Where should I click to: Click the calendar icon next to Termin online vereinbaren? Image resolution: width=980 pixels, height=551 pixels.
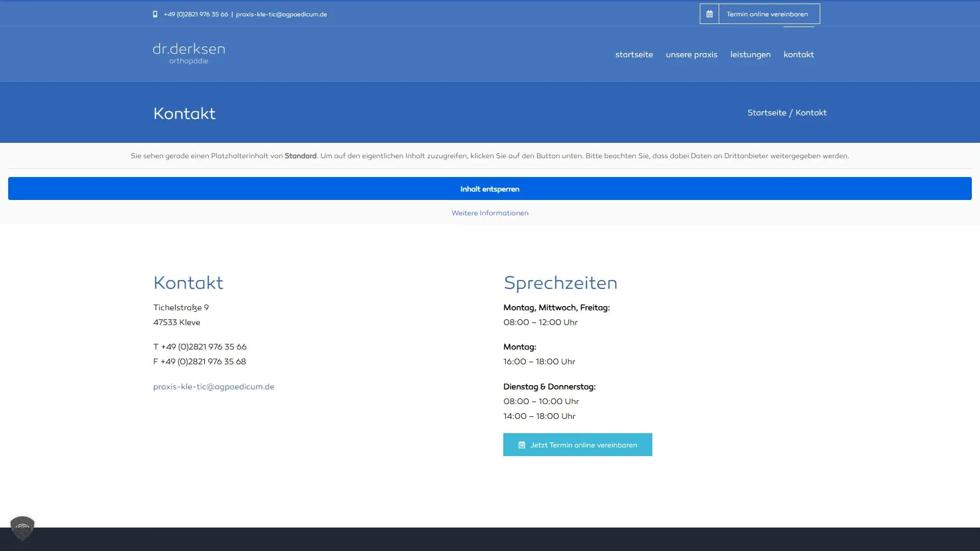709,14
